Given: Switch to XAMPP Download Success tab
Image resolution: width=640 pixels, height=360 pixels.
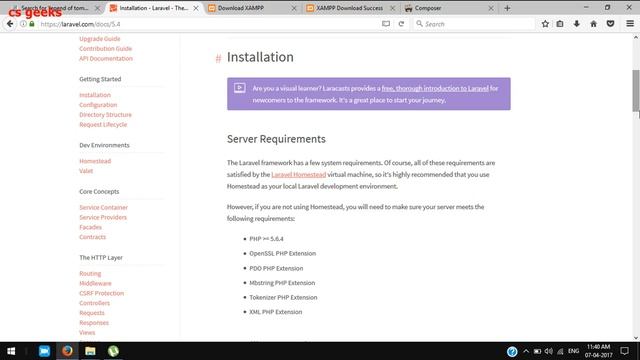Looking at the screenshot, I should click(350, 8).
